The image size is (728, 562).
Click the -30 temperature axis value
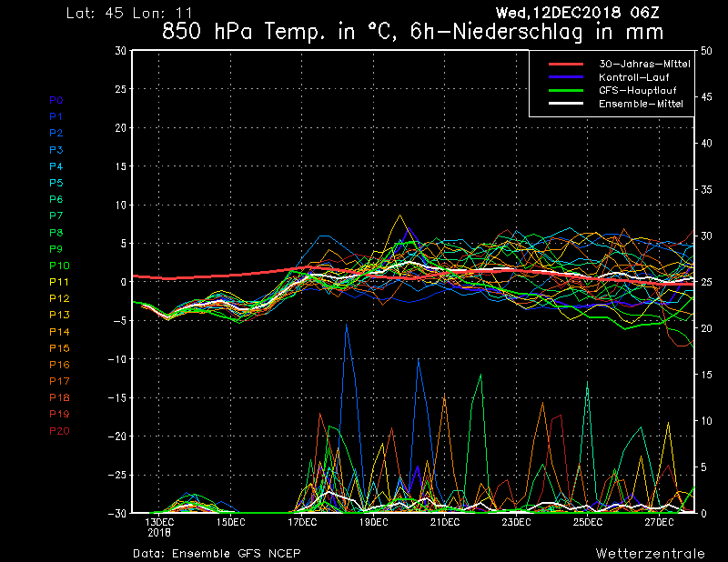117,513
